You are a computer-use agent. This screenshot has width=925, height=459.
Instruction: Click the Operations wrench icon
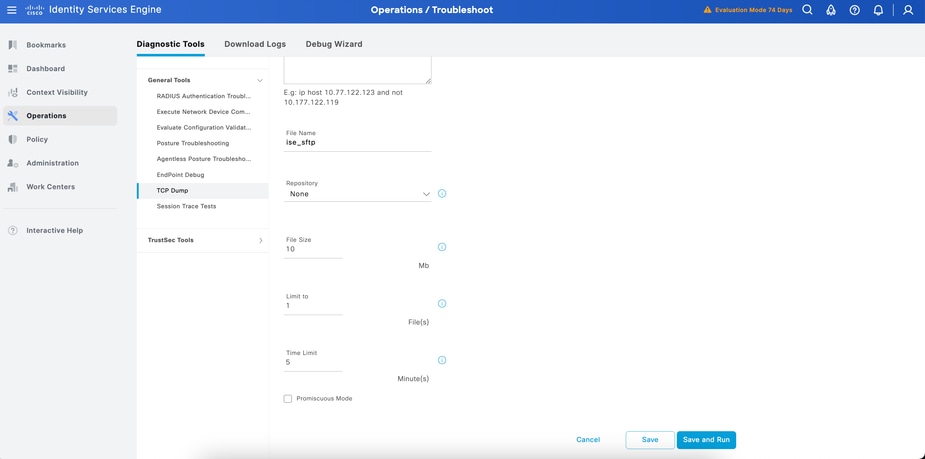click(12, 116)
